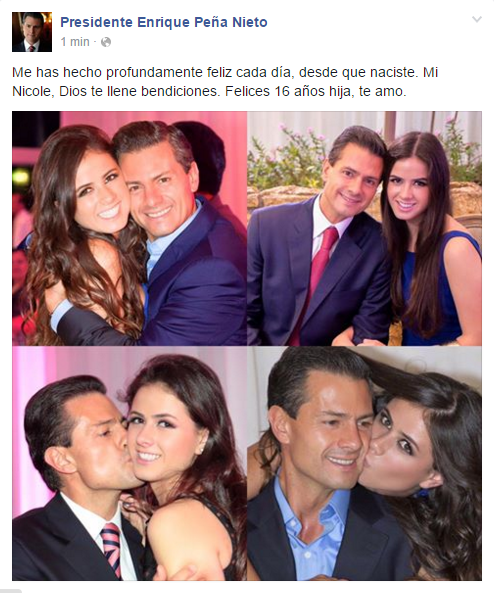Open the permalink next to the globe icon
Image resolution: width=494 pixels, height=593 pixels.
pos(75,42)
